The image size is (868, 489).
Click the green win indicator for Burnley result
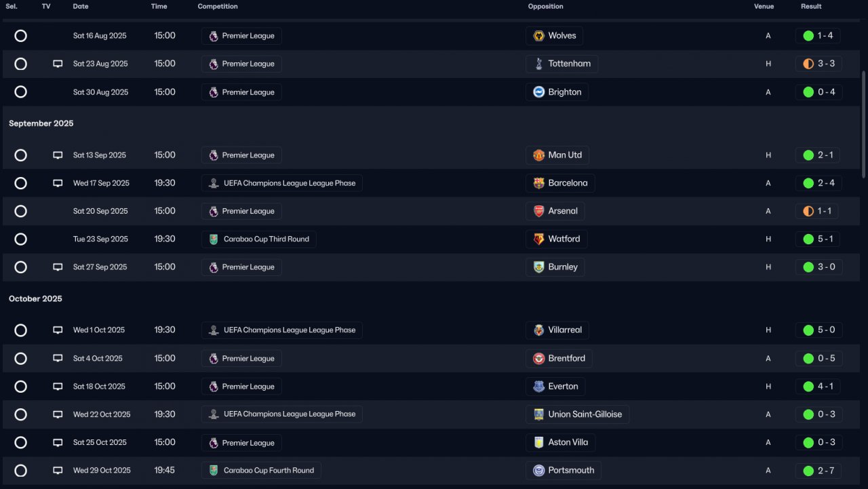click(808, 267)
